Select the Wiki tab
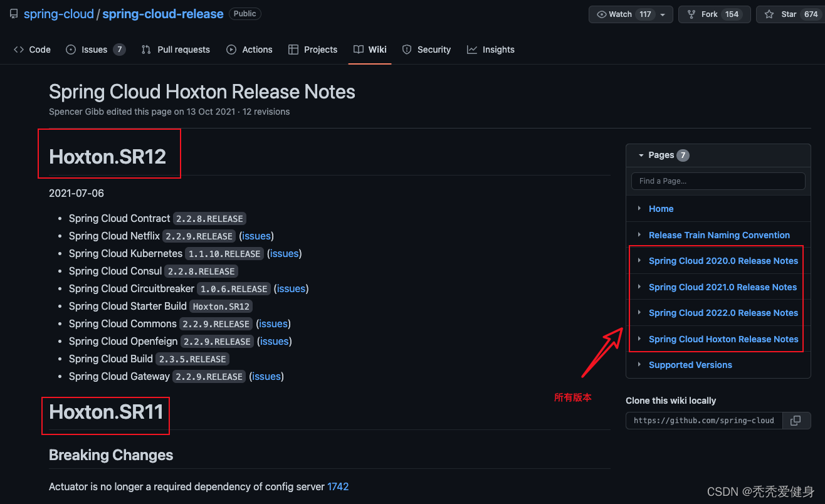Viewport: 825px width, 504px height. [370, 50]
